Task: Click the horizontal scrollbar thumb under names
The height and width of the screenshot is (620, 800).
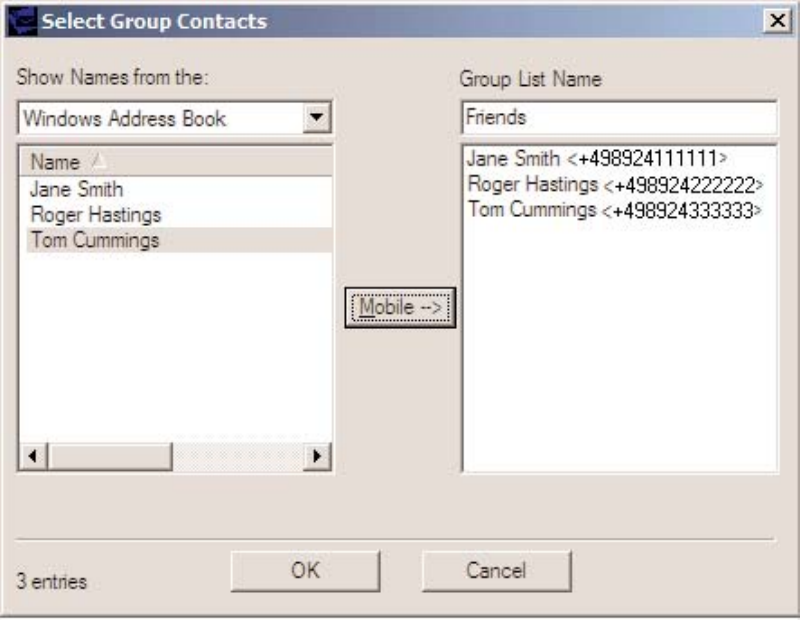Action: (x=110, y=456)
